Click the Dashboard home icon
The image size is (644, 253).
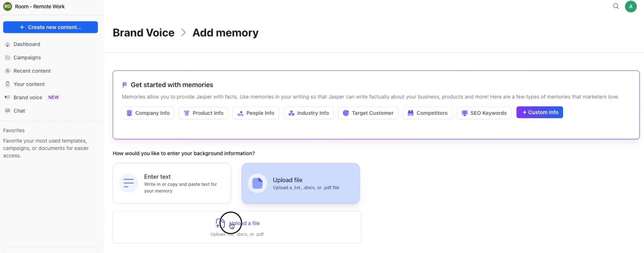point(7,44)
